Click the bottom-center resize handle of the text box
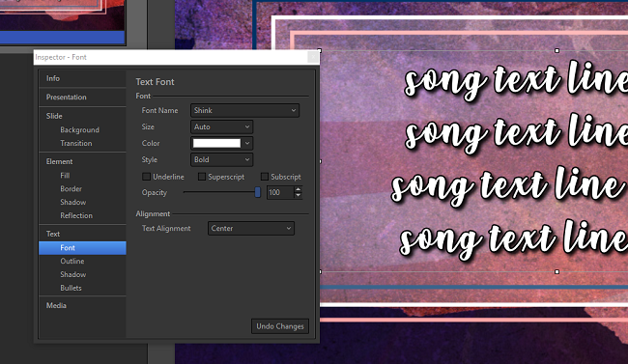Viewport: 628px width, 364px height. (557, 272)
